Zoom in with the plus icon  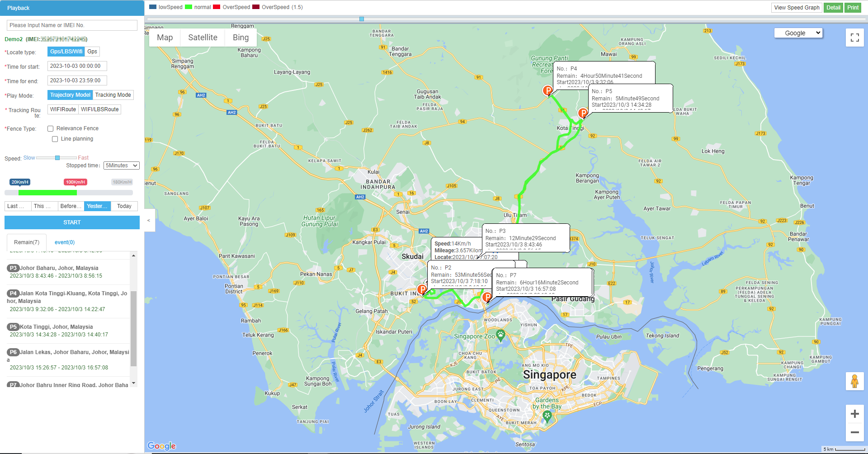(x=854, y=414)
